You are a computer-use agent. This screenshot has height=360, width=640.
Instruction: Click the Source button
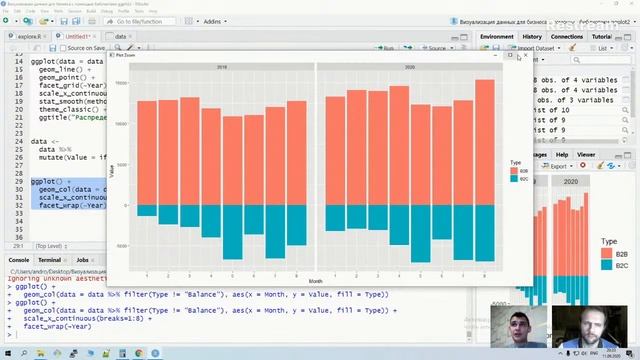pyautogui.click(x=433, y=48)
